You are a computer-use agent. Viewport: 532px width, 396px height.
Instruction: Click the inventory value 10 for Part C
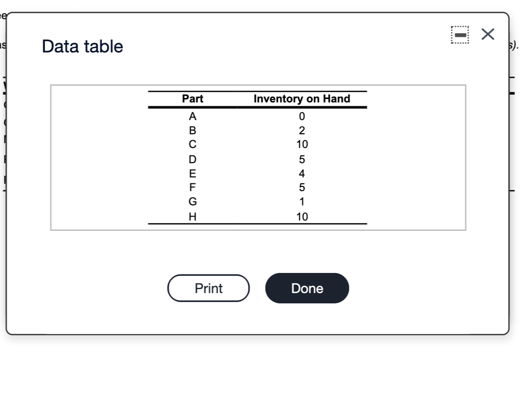tap(302, 144)
